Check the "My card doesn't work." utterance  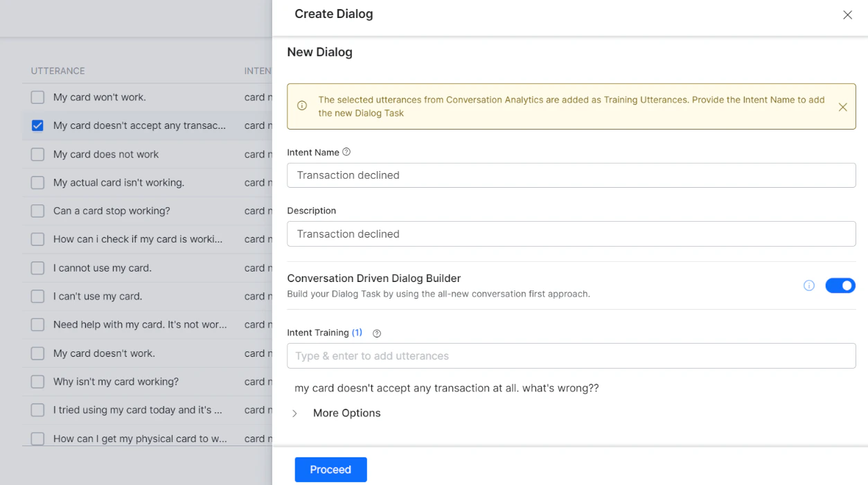[37, 353]
